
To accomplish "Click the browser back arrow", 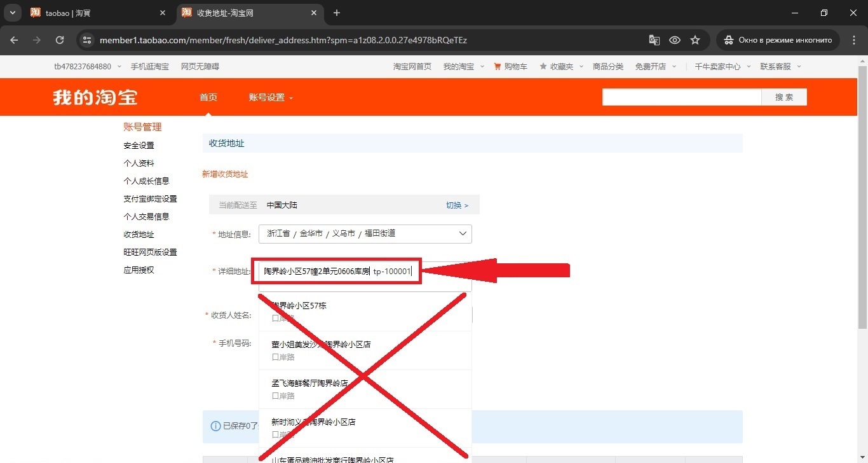I will 14,40.
